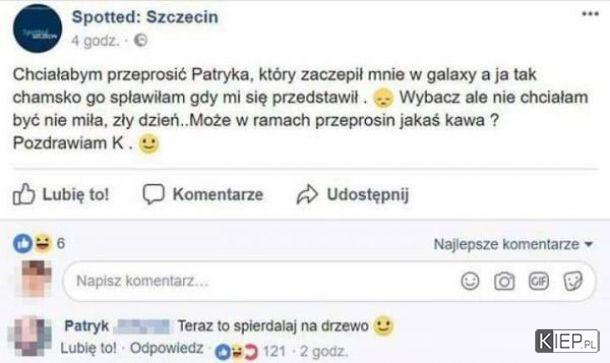
Task: Click the Spotted: Szczecin page avatar
Action: pyautogui.click(x=37, y=28)
